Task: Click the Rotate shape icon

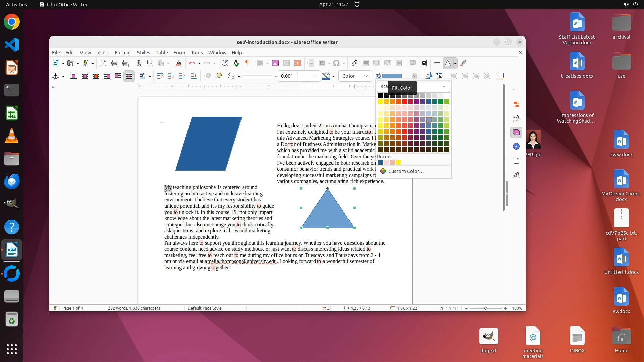Action: [x=428, y=76]
